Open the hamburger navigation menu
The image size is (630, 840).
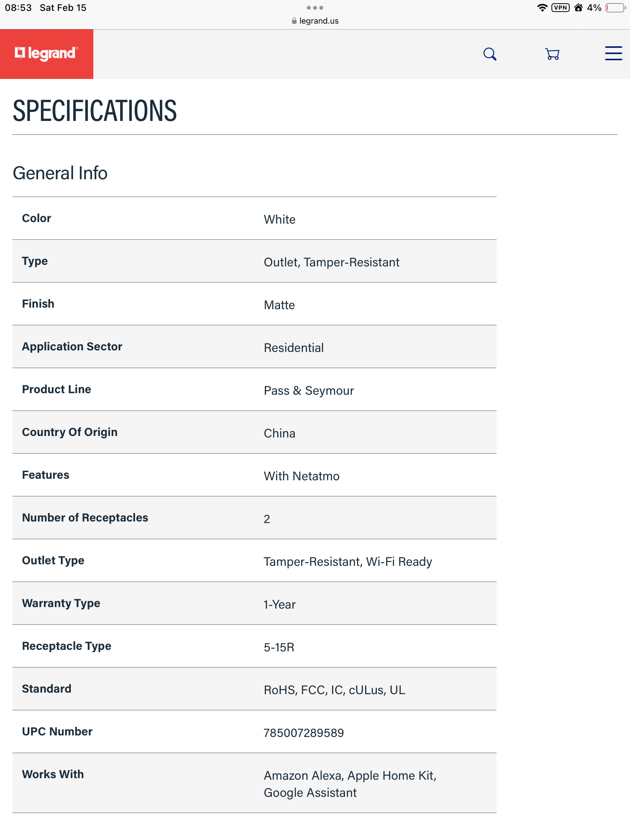613,54
